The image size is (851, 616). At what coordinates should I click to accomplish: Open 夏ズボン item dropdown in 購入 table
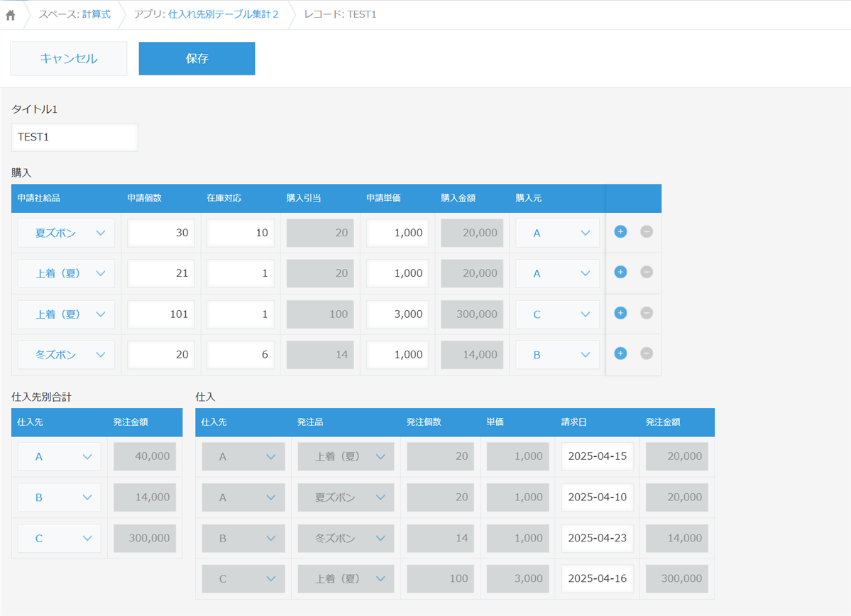click(66, 233)
